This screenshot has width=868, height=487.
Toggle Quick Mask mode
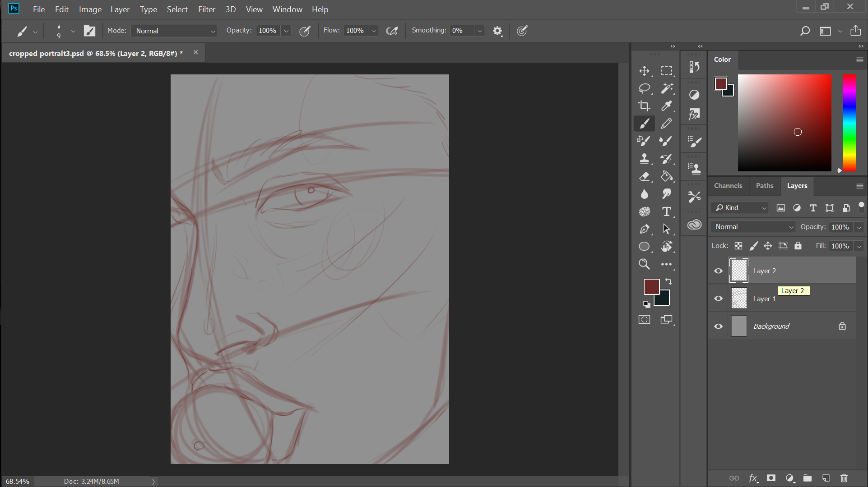point(644,320)
